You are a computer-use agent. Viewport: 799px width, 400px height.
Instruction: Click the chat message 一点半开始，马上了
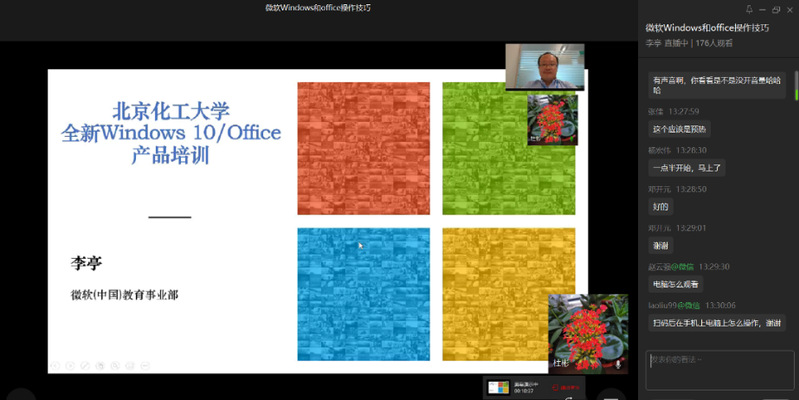click(x=686, y=168)
